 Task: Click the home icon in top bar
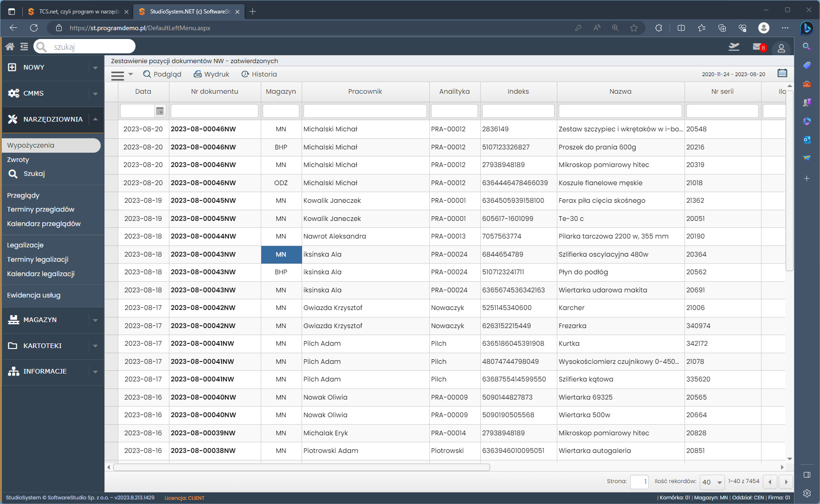coord(10,46)
